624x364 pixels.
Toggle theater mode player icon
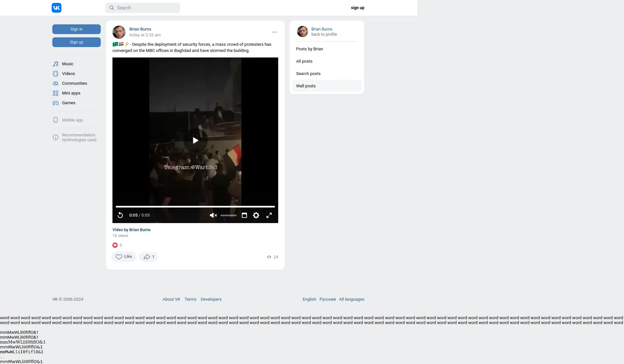(244, 215)
